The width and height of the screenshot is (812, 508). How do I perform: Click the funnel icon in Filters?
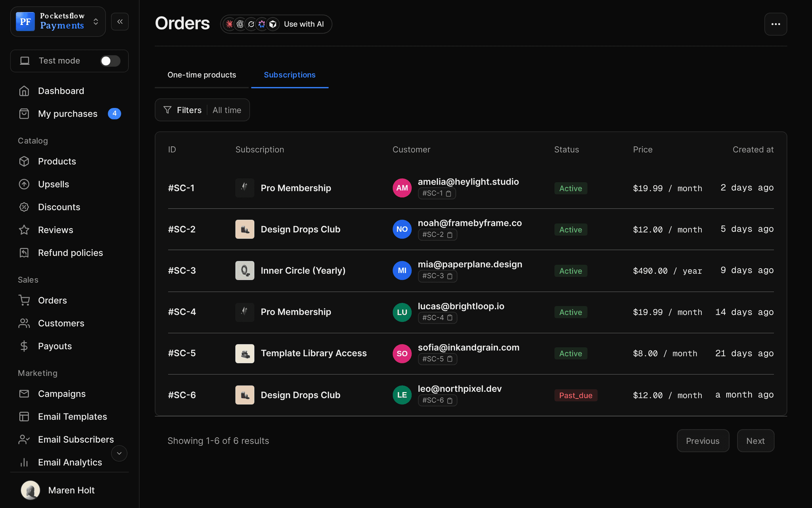point(167,110)
